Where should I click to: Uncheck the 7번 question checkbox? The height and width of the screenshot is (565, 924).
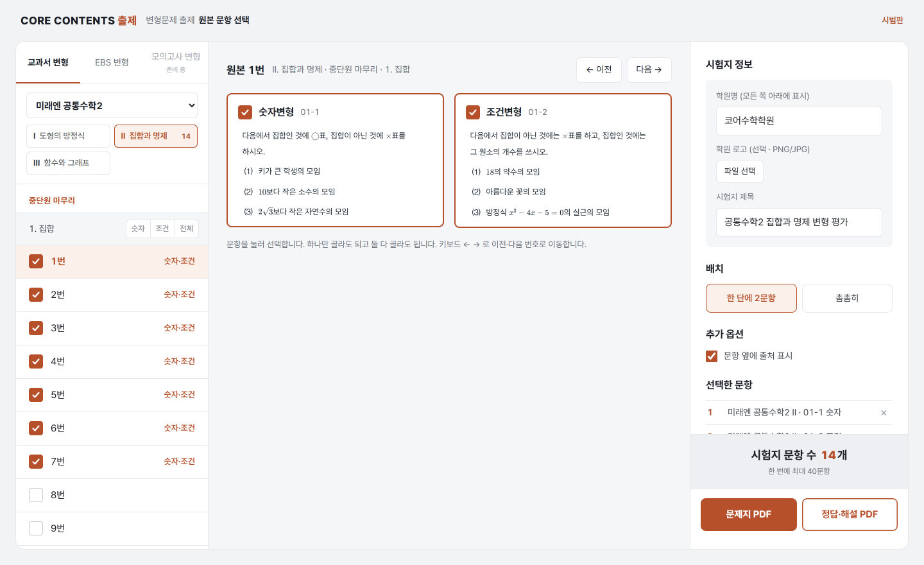(x=36, y=462)
